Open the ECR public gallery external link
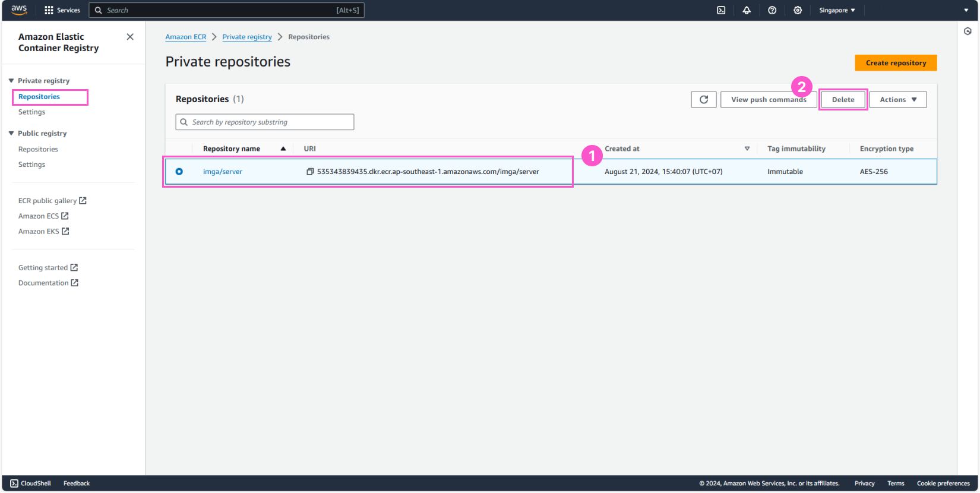 tap(52, 201)
